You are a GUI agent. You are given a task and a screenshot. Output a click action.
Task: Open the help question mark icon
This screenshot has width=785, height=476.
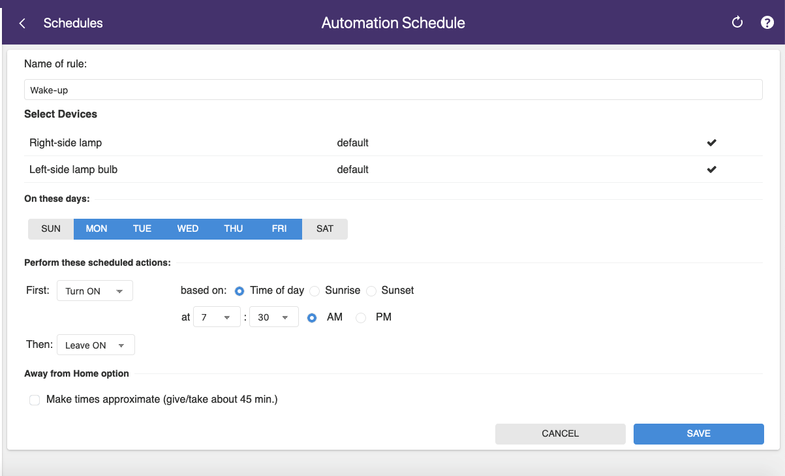click(x=767, y=22)
